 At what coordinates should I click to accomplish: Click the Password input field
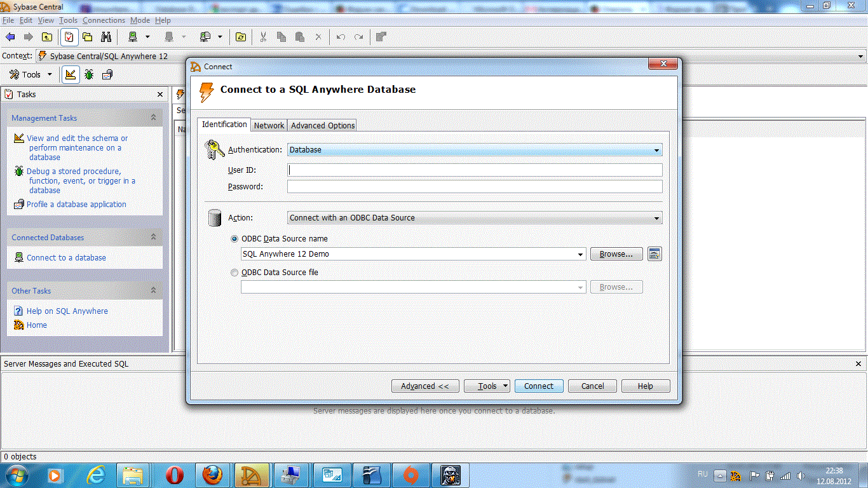(475, 187)
